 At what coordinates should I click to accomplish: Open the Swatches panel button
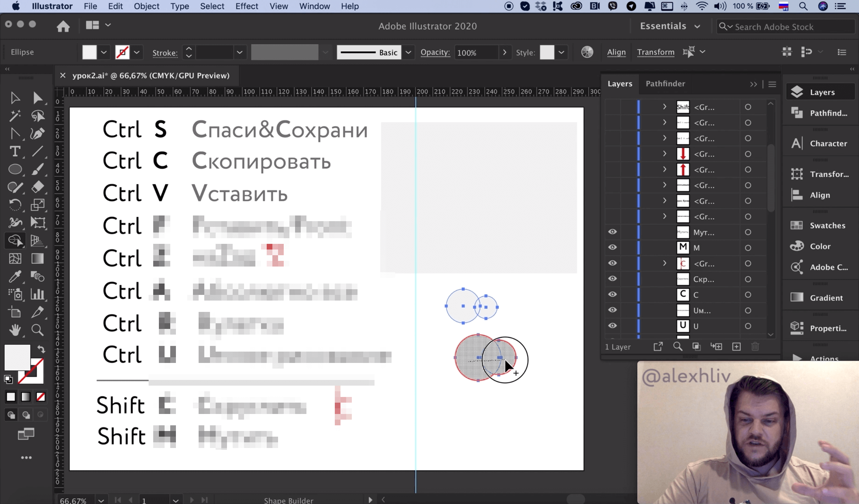[820, 225]
